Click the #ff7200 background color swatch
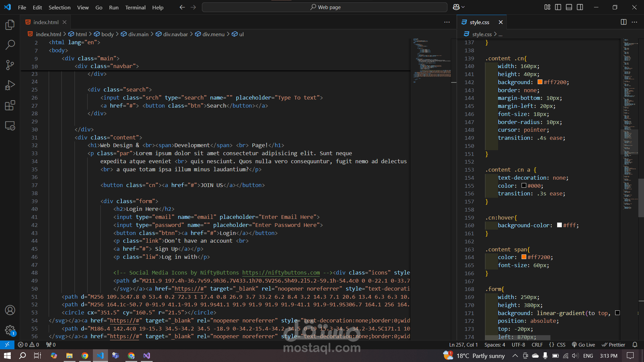This screenshot has width=644, height=362. pyautogui.click(x=540, y=82)
